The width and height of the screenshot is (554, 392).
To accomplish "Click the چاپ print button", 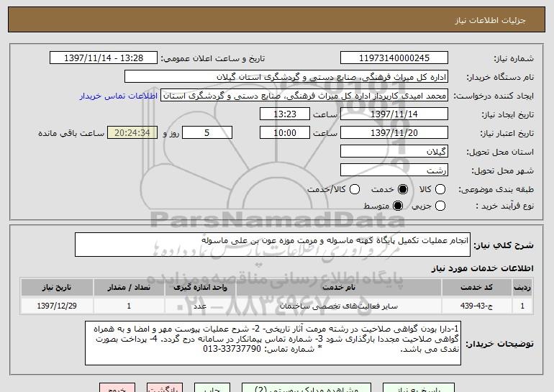I will [212, 388].
